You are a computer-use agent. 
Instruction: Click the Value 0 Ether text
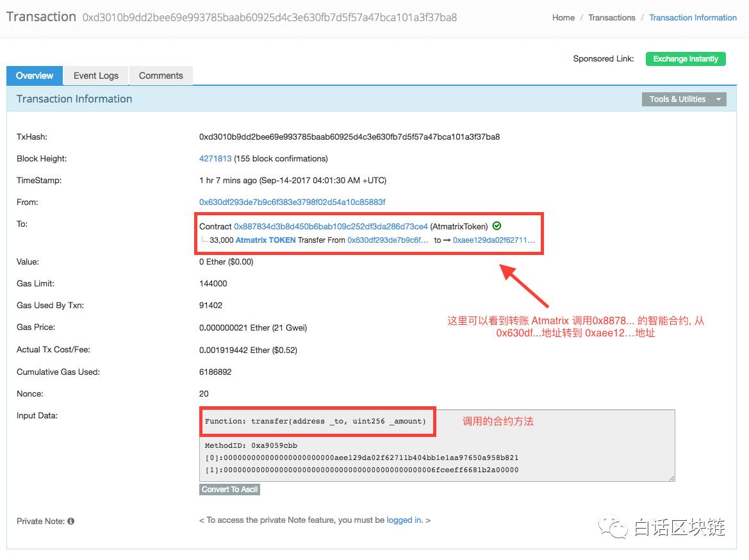tap(226, 262)
